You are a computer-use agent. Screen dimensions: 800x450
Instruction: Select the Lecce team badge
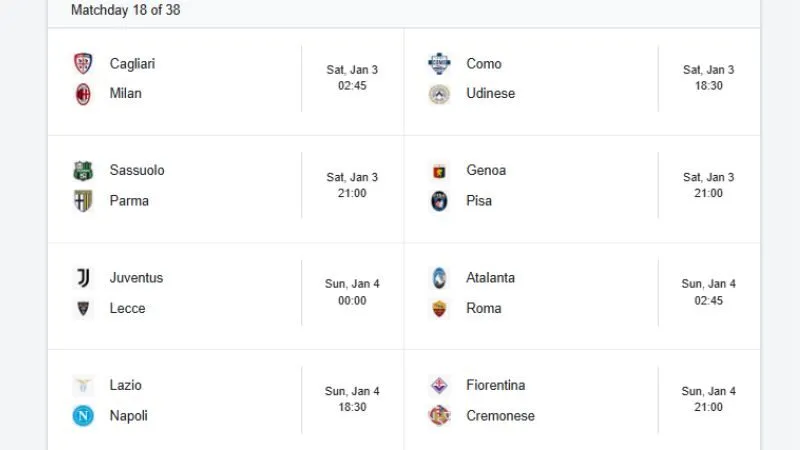click(x=83, y=308)
